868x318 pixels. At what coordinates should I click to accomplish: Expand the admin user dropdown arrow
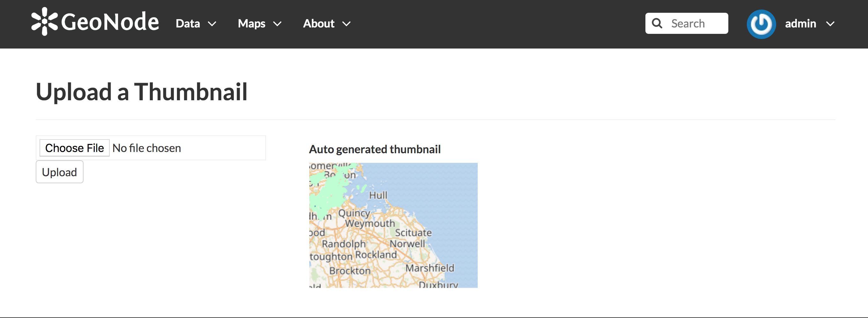[830, 24]
